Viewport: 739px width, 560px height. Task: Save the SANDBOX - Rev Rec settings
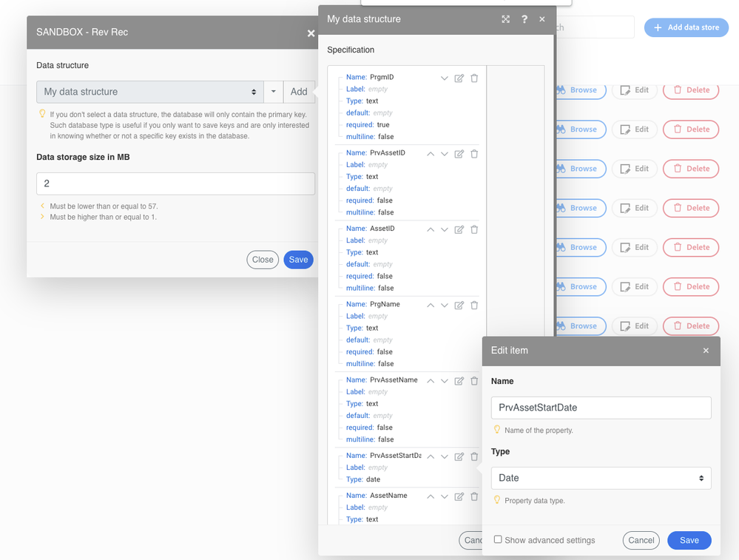(298, 260)
